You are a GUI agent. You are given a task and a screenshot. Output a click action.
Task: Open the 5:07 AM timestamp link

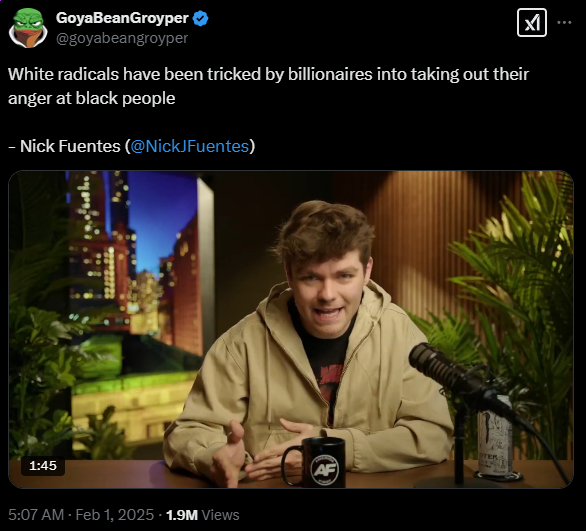pos(36,515)
